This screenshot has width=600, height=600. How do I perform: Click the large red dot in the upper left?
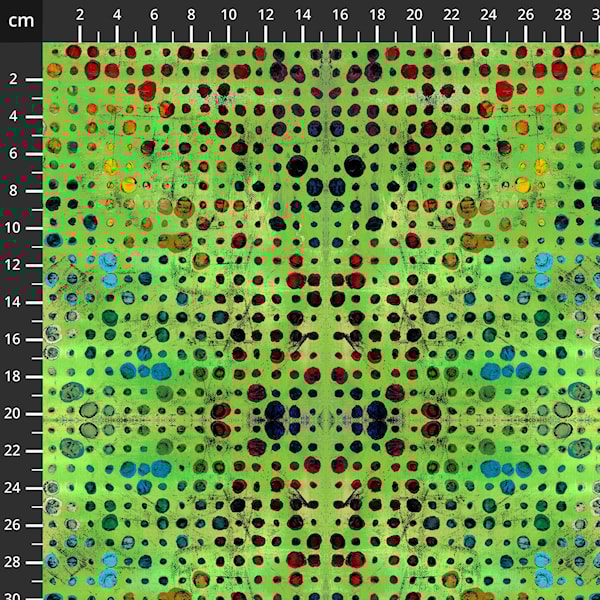click(x=147, y=90)
